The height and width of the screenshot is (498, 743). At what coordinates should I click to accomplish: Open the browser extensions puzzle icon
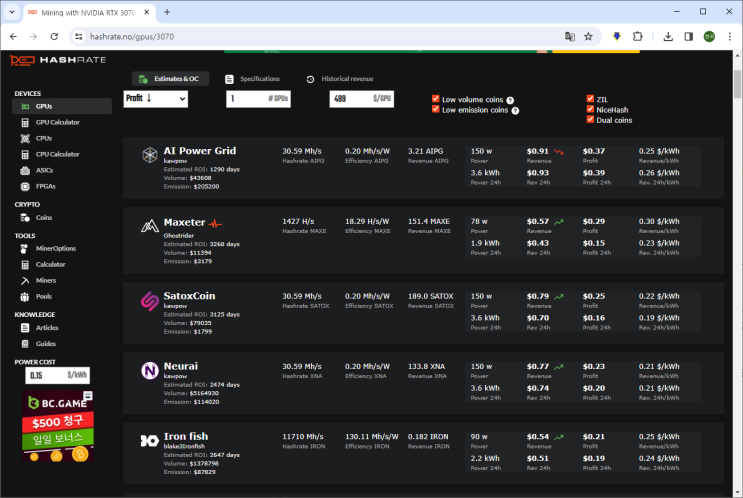[x=637, y=36]
